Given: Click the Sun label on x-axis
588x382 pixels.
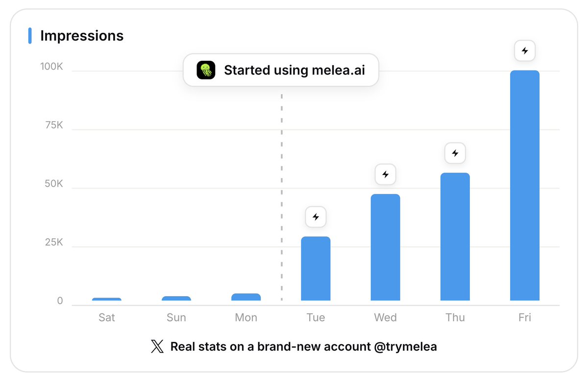Looking at the screenshot, I should pos(176,317).
